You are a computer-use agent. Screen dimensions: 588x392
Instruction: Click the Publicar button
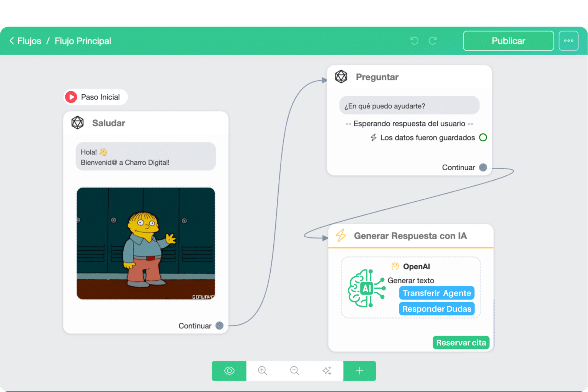tap(508, 41)
